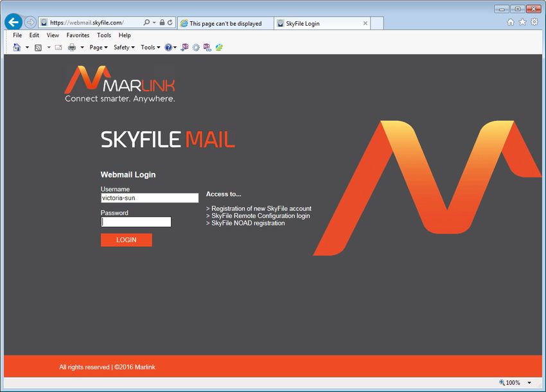546x392 pixels.
Task: Click the Username field containing victoria-sun
Action: pyautogui.click(x=150, y=198)
